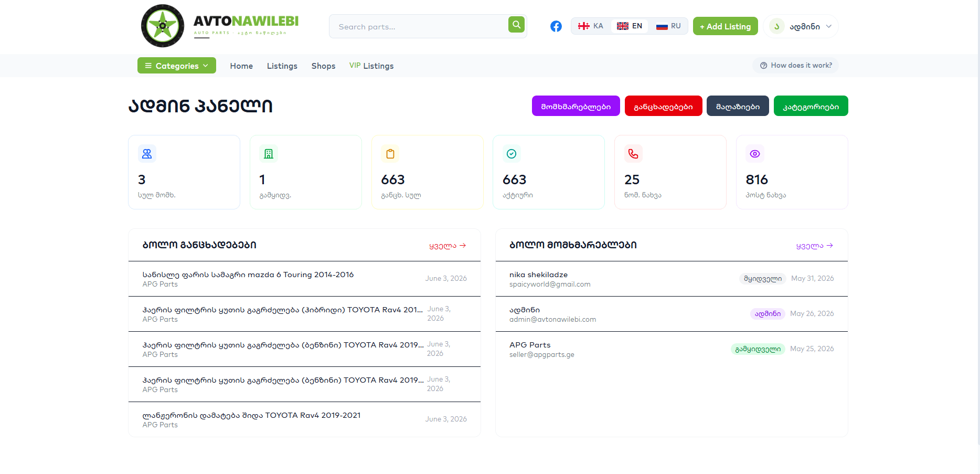
Task: Click the clipboard icon on total listings card
Action: 390,154
